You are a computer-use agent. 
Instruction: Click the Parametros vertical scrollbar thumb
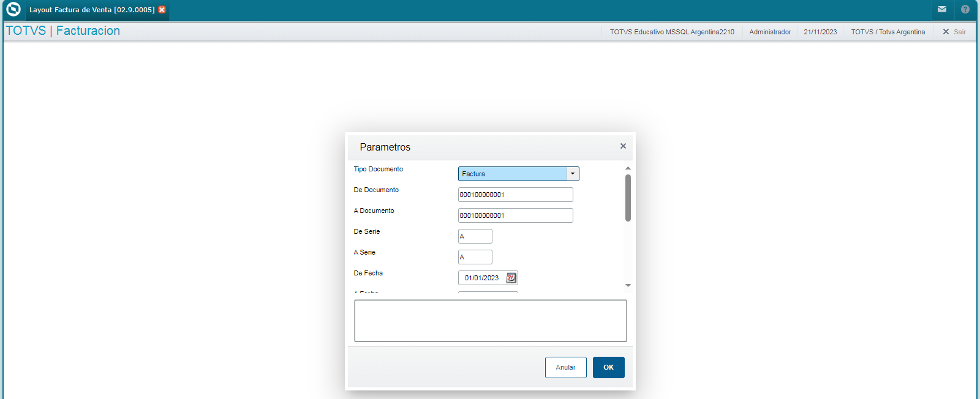tap(628, 198)
